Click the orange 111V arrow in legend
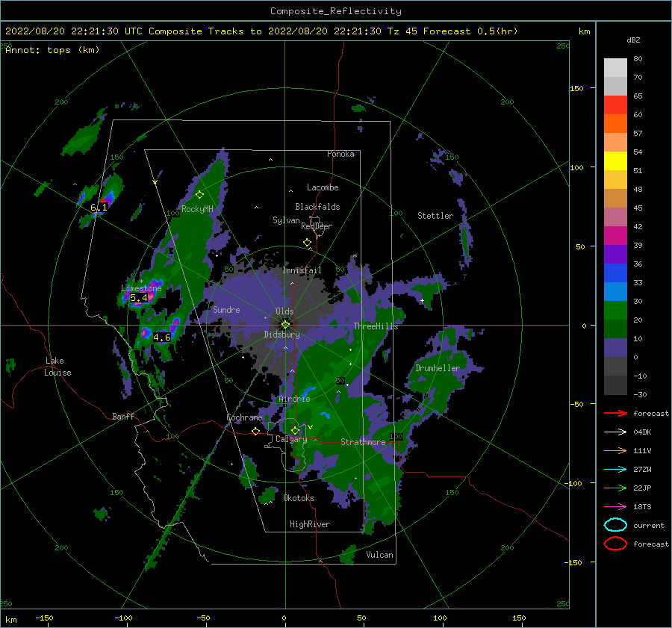This screenshot has width=672, height=628. [615, 450]
